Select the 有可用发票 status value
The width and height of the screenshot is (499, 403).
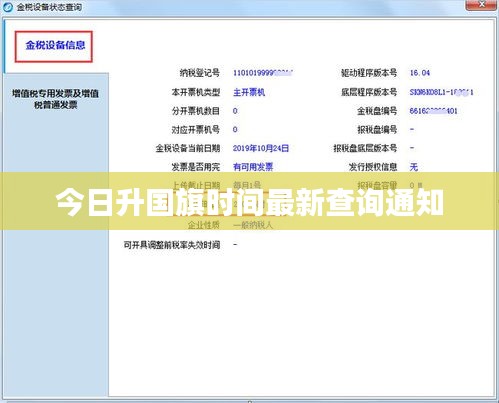click(x=253, y=167)
